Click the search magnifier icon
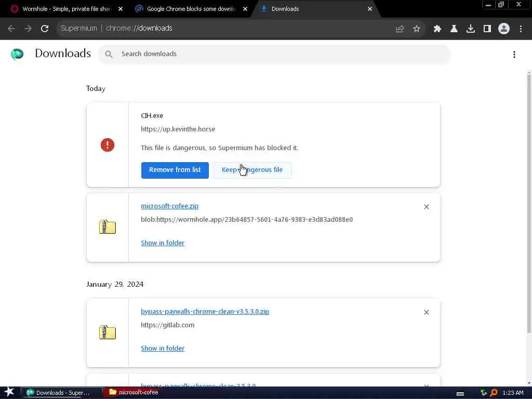 point(109,54)
